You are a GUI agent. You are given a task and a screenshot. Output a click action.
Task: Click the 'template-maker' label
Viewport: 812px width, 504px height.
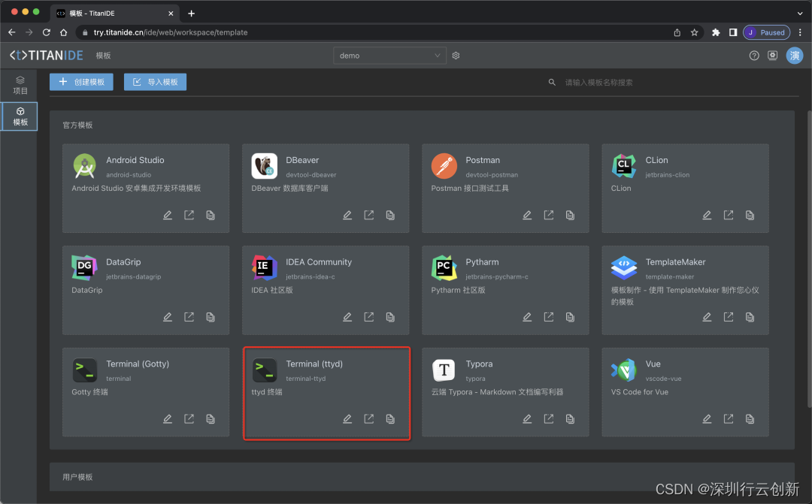670,277
